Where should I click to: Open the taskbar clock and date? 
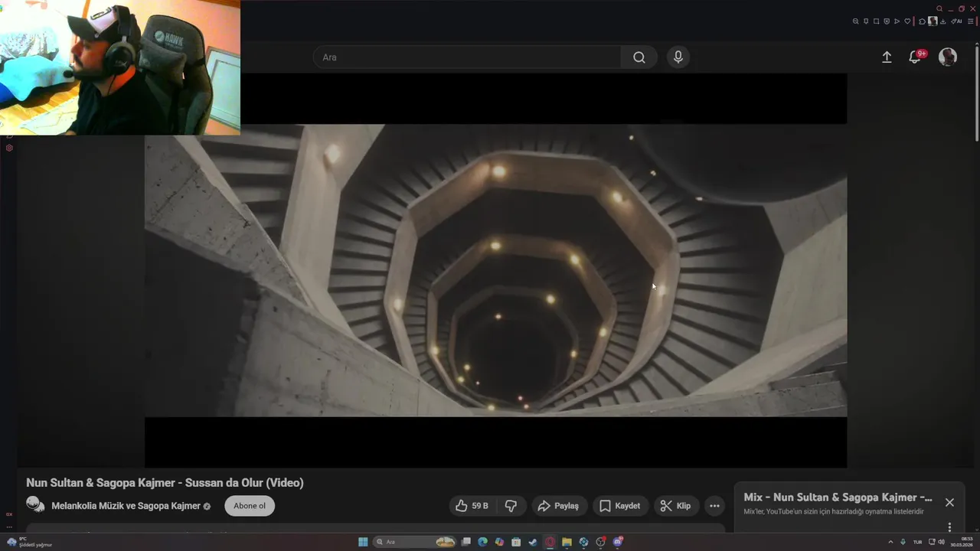click(x=962, y=542)
